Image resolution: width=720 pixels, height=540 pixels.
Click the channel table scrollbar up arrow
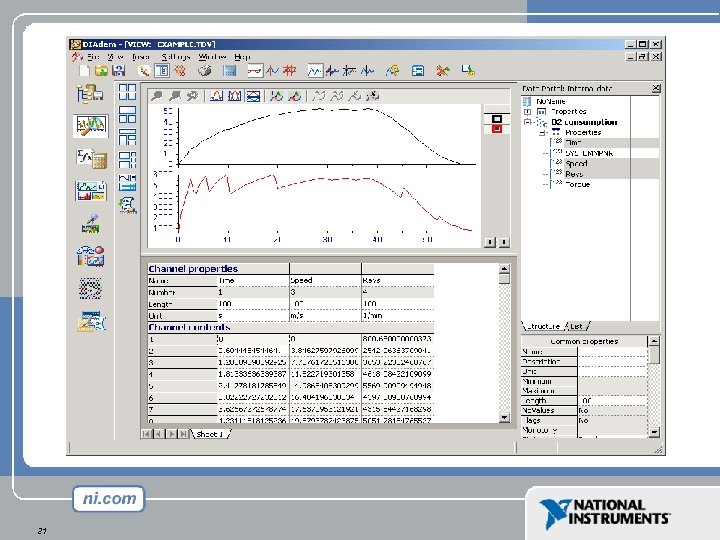(x=504, y=269)
